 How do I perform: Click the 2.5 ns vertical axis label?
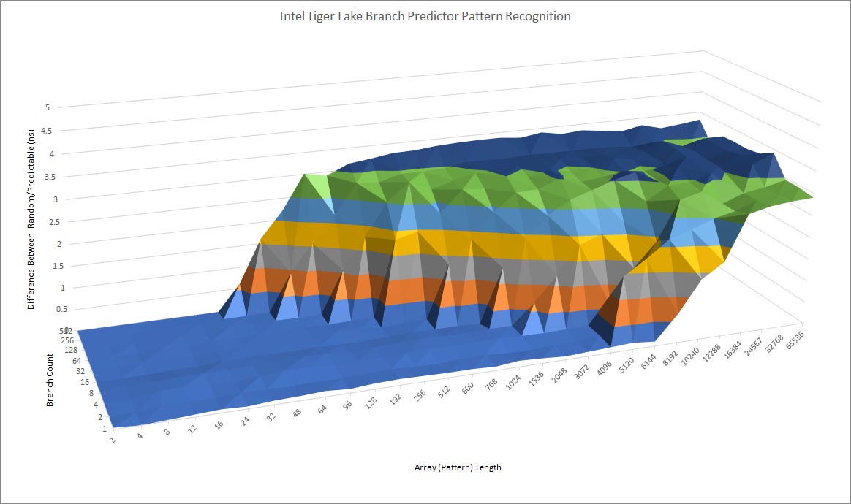coord(55,222)
